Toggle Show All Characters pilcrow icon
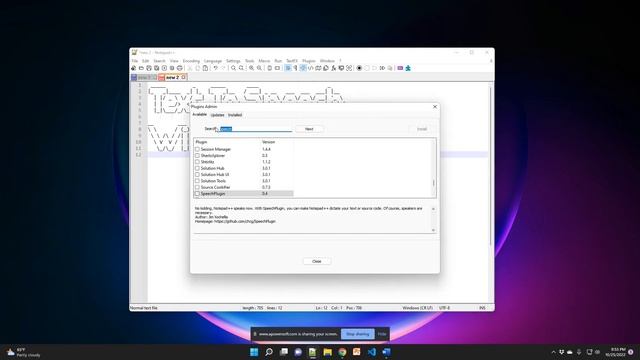This screenshot has width=640, height=360. click(295, 68)
